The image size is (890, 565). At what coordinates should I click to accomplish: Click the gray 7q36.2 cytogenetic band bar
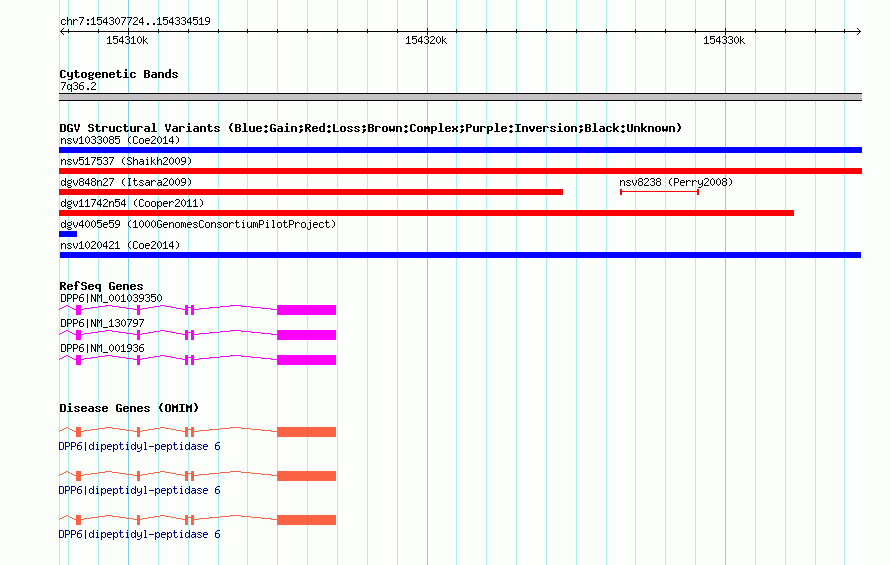(x=460, y=97)
